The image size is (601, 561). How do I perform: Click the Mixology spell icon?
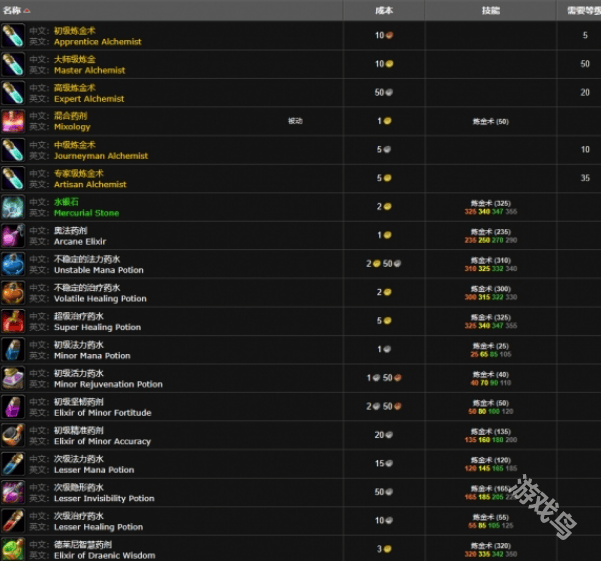point(13,122)
